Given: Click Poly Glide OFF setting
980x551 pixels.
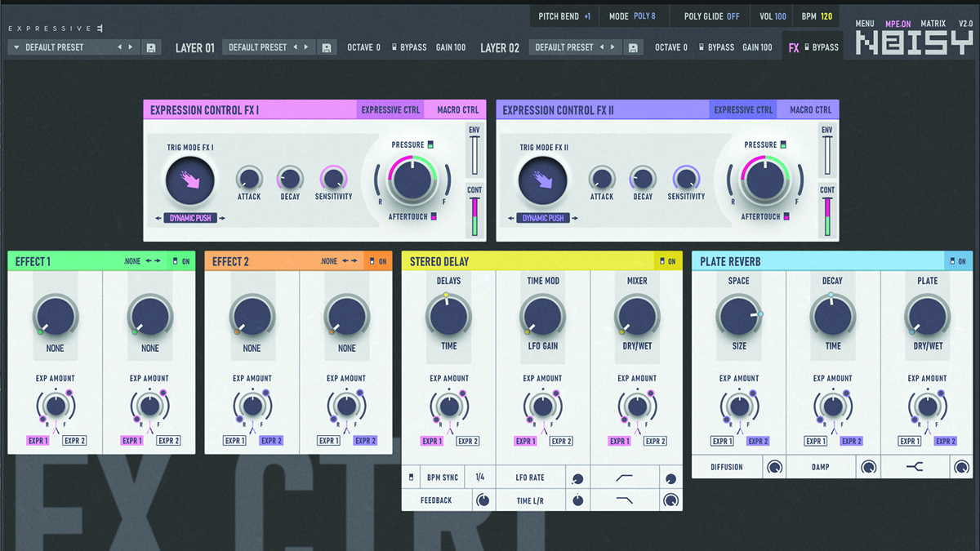Looking at the screenshot, I should click(x=712, y=16).
